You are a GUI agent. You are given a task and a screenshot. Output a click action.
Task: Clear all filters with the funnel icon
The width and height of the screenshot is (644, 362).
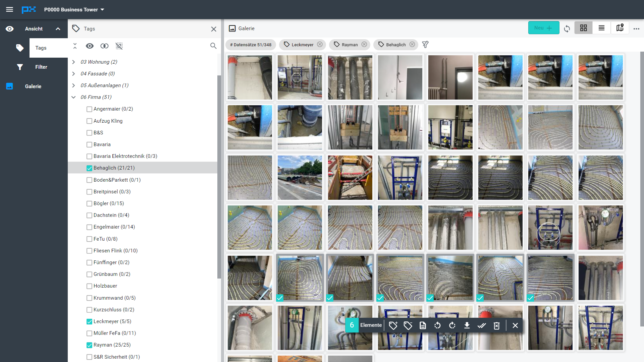pos(425,44)
